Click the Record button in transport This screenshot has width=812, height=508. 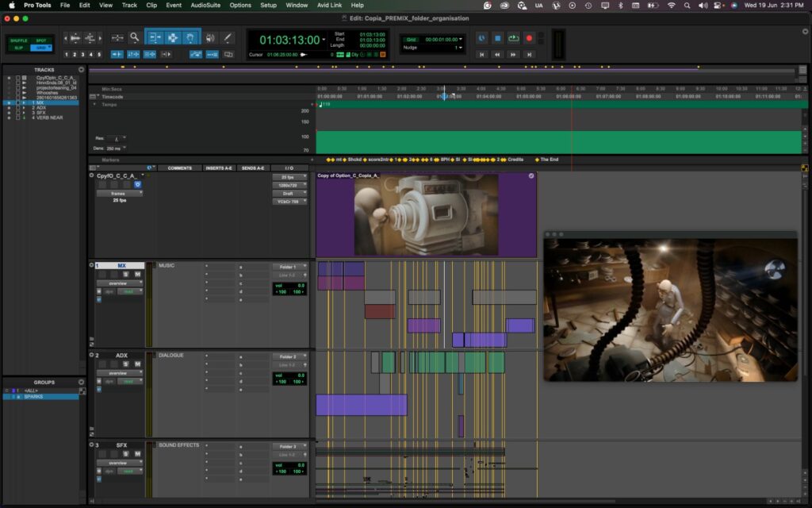pos(529,38)
